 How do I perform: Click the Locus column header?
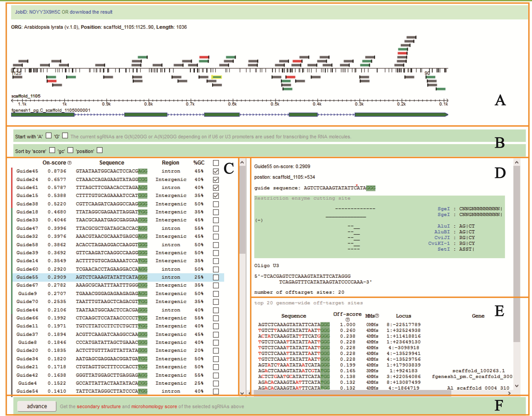click(x=403, y=316)
